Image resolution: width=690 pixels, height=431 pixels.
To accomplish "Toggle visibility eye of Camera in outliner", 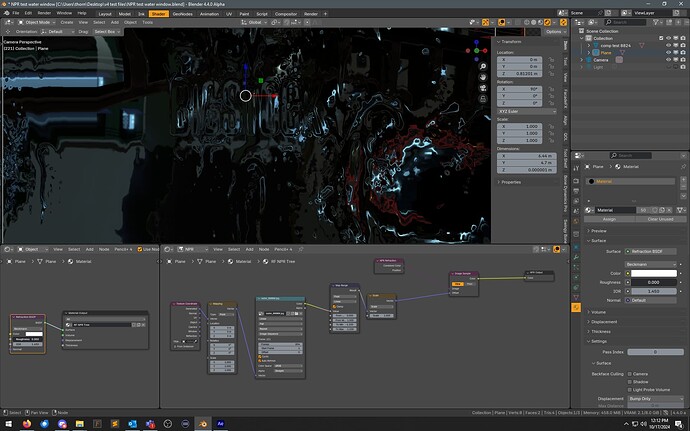I will click(668, 60).
